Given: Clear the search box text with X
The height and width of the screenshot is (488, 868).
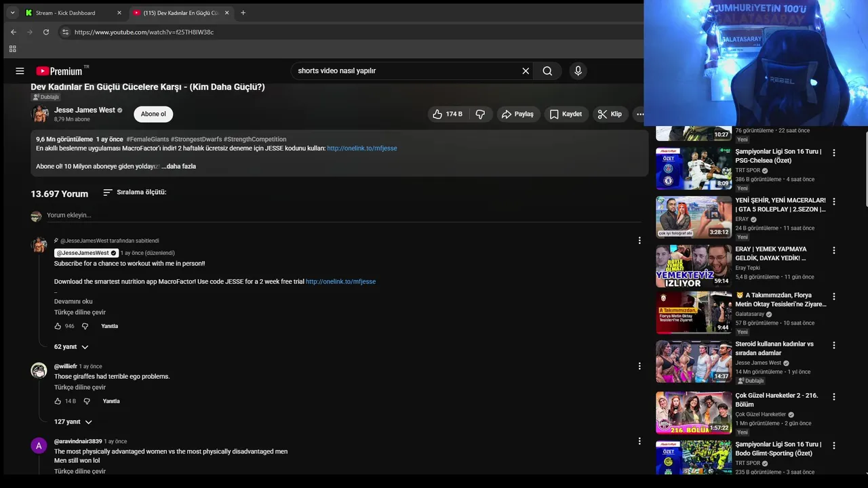Looking at the screenshot, I should pos(526,70).
